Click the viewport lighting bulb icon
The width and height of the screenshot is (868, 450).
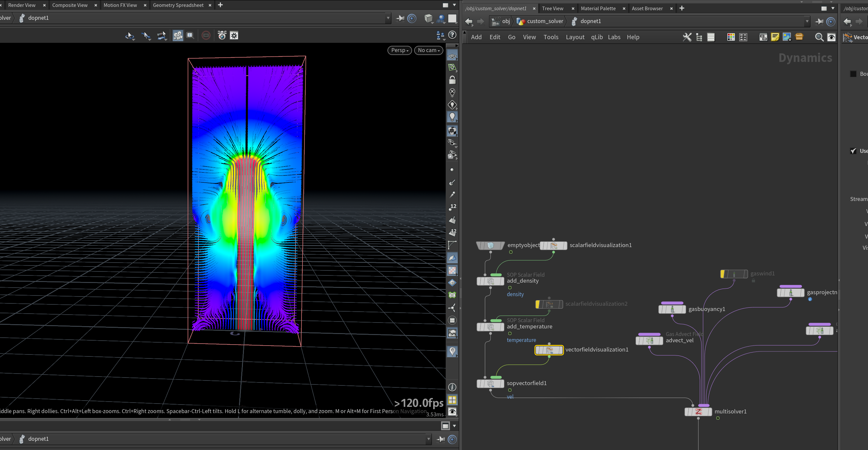coord(452,117)
